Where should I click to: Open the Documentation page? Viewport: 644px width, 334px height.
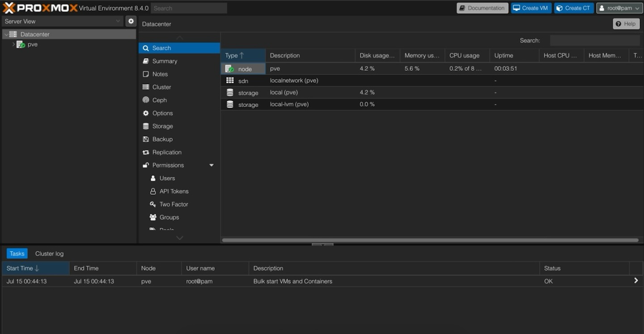pyautogui.click(x=482, y=8)
